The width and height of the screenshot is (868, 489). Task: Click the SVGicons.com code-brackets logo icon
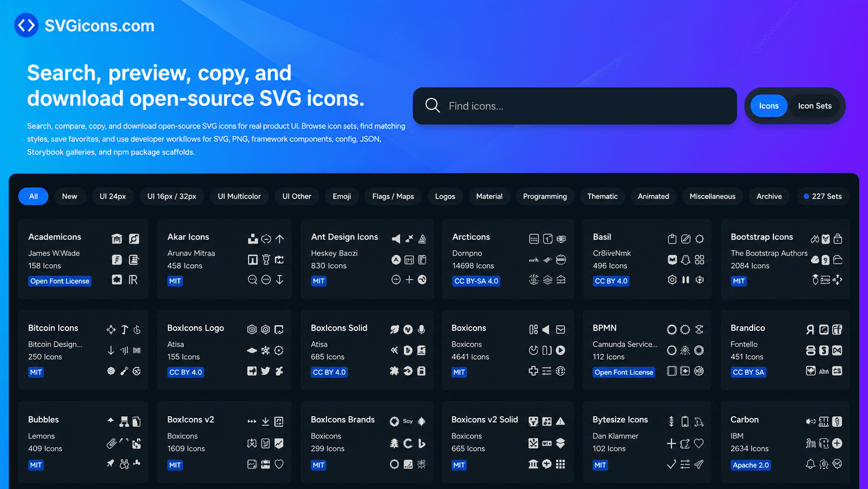(26, 25)
